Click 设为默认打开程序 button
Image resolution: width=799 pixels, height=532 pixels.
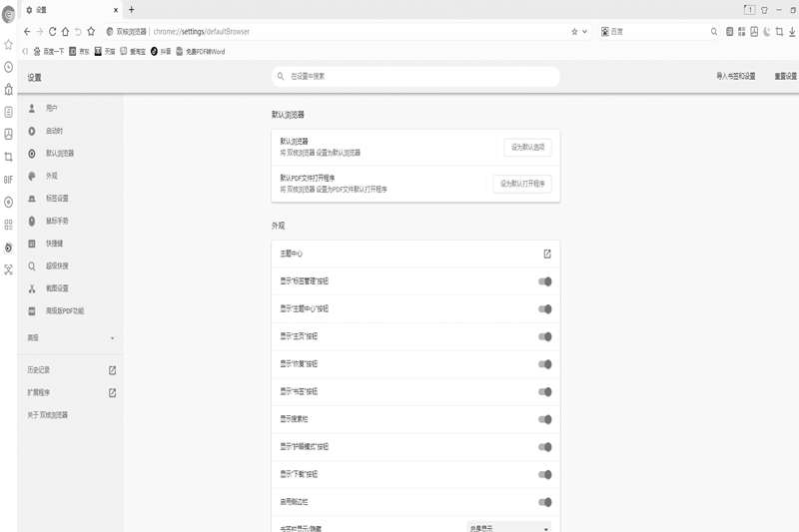[x=522, y=184]
